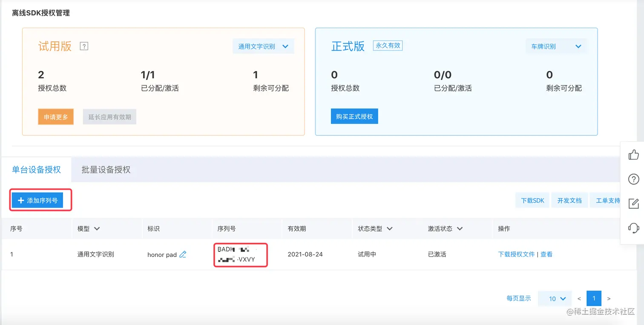This screenshot has height=325, width=644.
Task: Click the 下载授权文件 link
Action: point(516,254)
